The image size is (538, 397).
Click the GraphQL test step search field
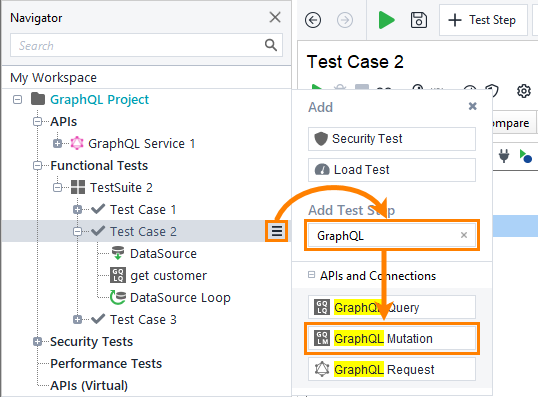click(392, 235)
